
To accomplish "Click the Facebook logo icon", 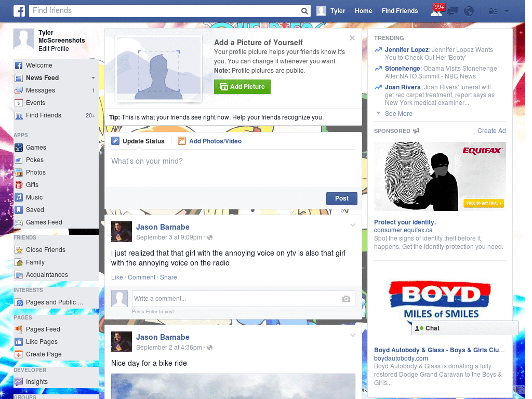I will click(x=19, y=11).
